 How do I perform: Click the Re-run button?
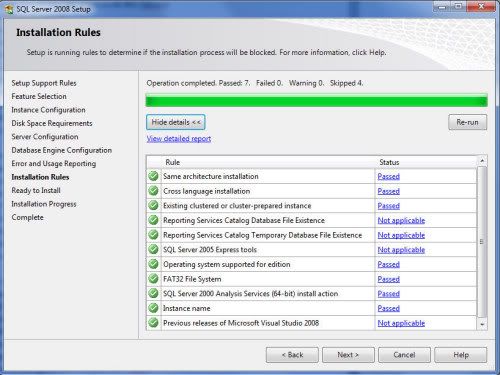coord(467,122)
